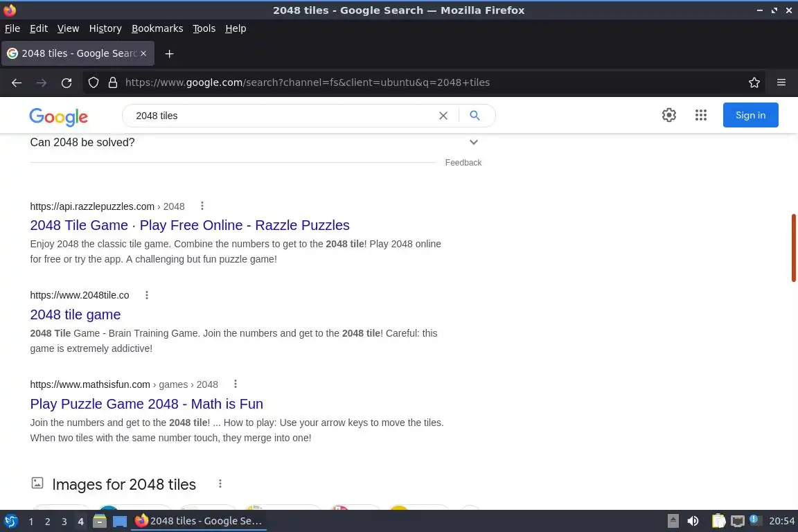This screenshot has height=532, width=798.
Task: Click the Sign in button
Action: pyautogui.click(x=751, y=115)
